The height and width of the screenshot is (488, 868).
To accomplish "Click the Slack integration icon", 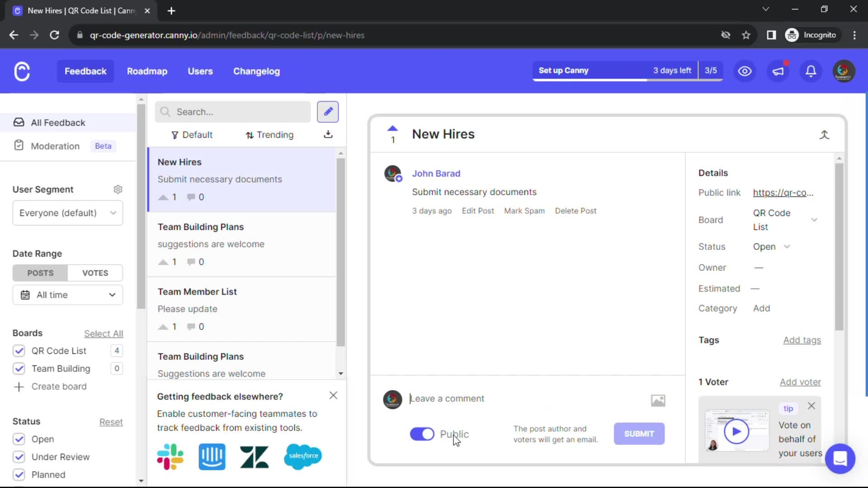I will [170, 456].
